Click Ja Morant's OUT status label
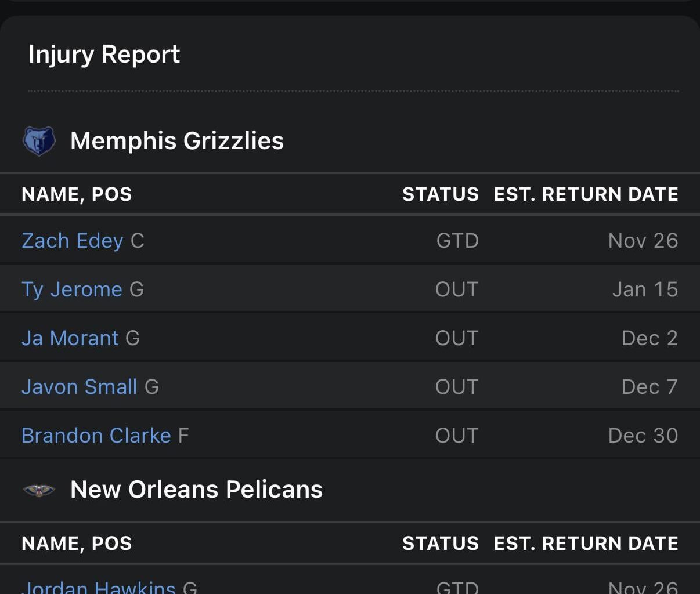The image size is (700, 594). [x=457, y=338]
